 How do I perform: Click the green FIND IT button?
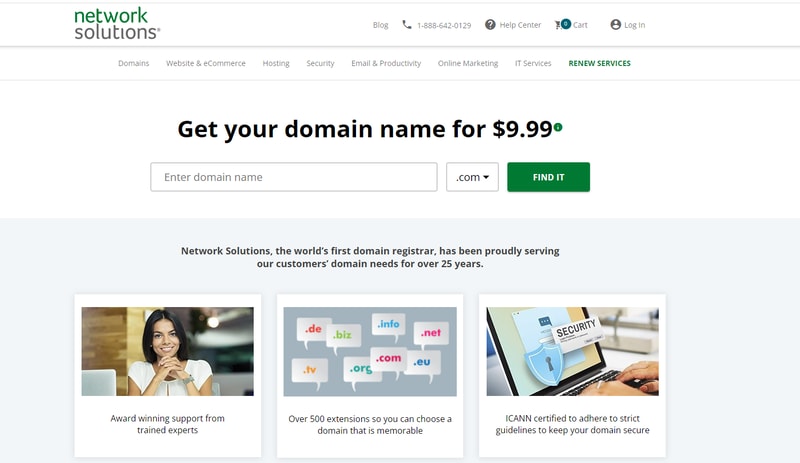click(x=548, y=177)
